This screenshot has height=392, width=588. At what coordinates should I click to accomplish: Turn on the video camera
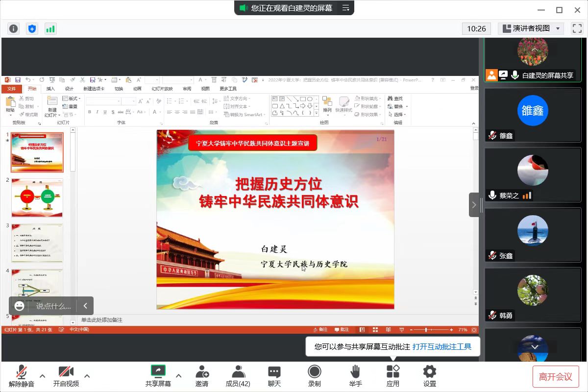coord(66,376)
